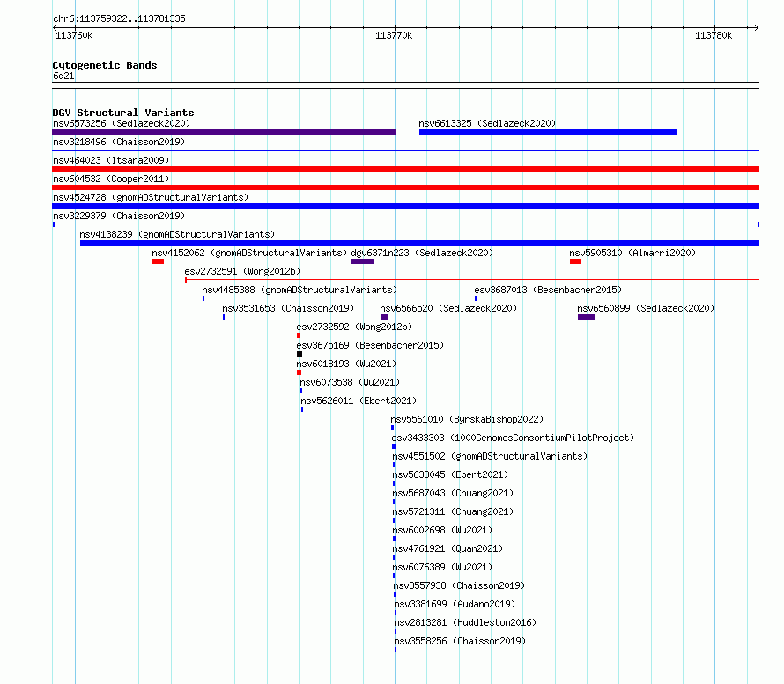
Task: Click the purple dgv6371n223 variant block
Action: click(x=363, y=261)
